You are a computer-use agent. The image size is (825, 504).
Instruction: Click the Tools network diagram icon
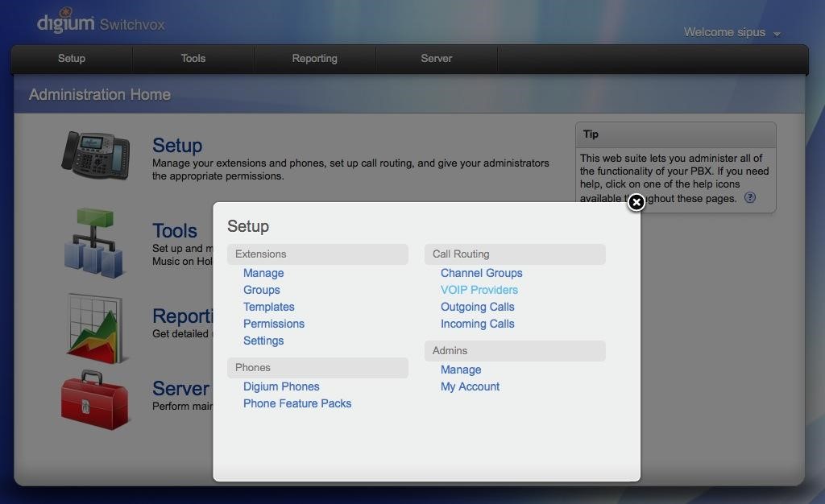pyautogui.click(x=93, y=243)
